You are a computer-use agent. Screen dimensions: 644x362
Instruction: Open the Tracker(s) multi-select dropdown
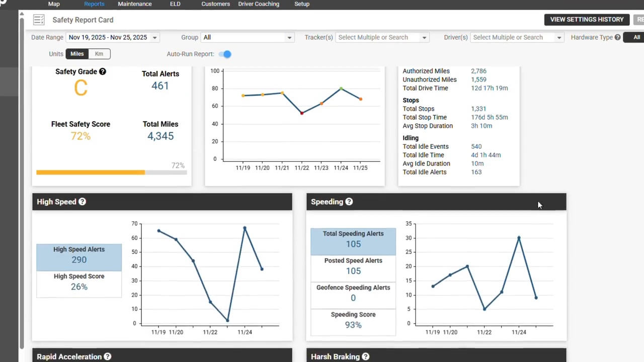pos(382,37)
